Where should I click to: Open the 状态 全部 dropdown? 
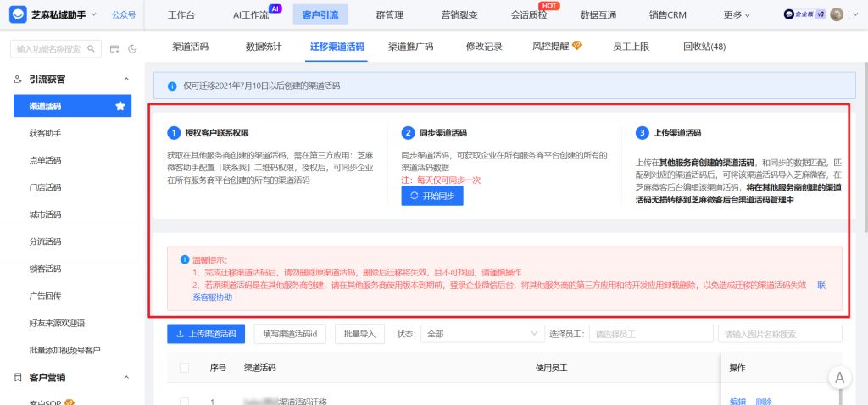pos(482,334)
